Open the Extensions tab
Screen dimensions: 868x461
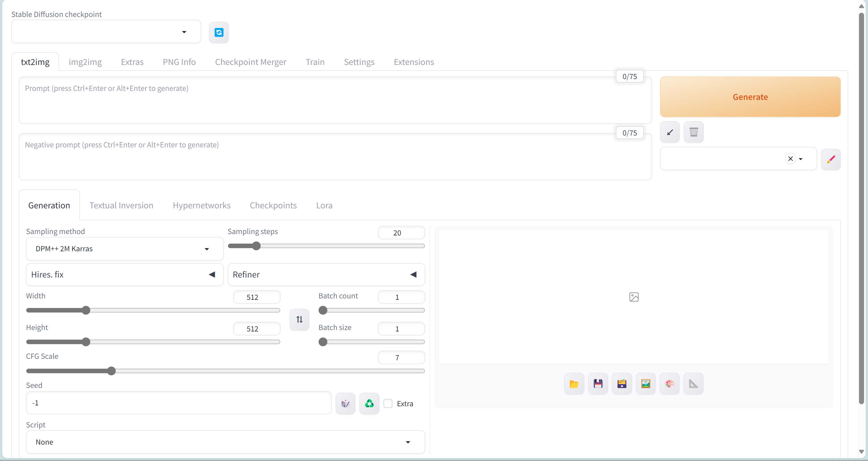[x=414, y=62]
